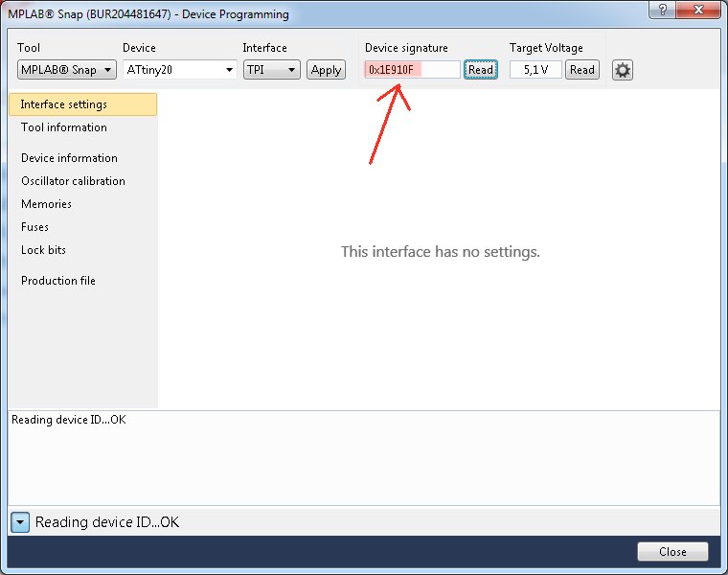728x575 pixels.
Task: Read the device signature
Action: point(481,70)
